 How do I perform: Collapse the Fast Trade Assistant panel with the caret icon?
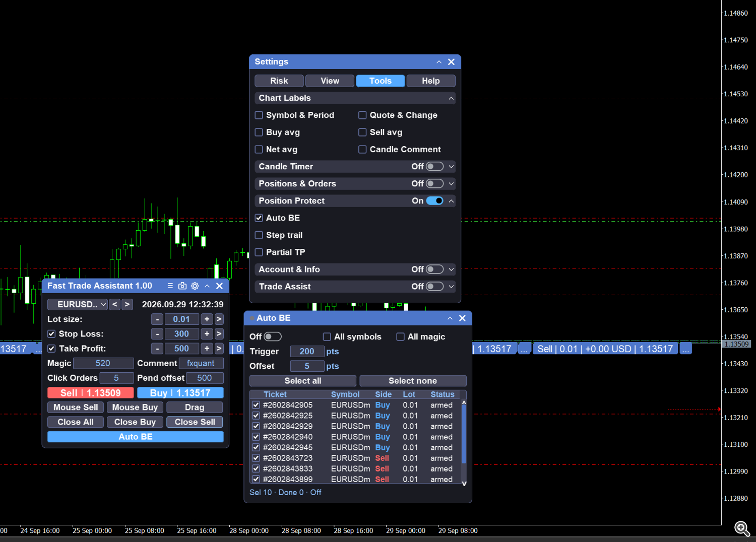[x=207, y=286]
